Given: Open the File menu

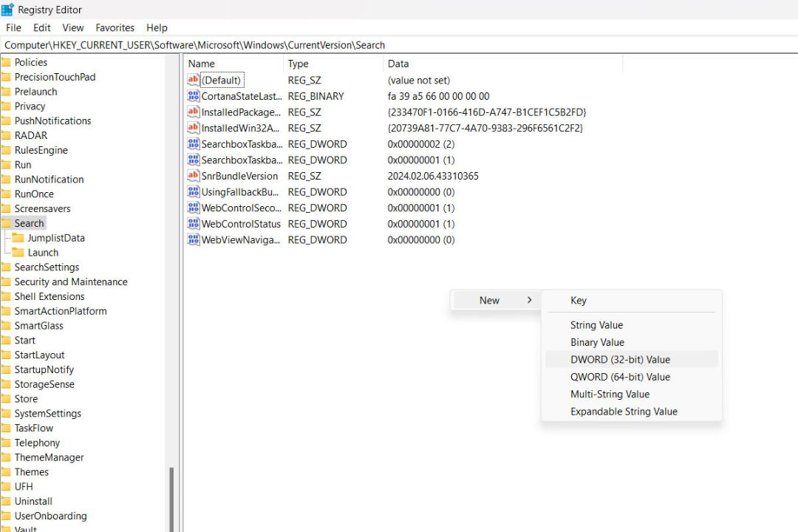Looking at the screenshot, I should [x=14, y=27].
